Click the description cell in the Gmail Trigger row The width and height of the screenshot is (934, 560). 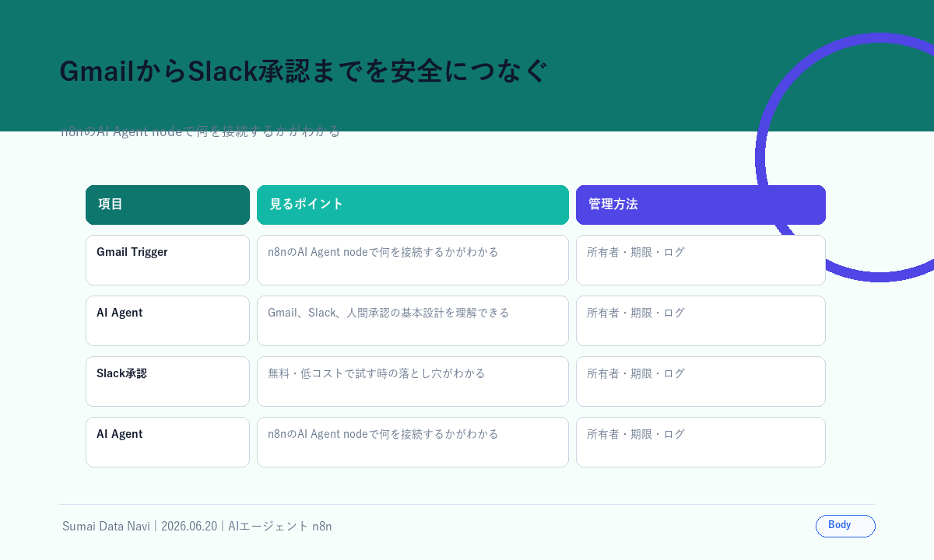coord(413,260)
